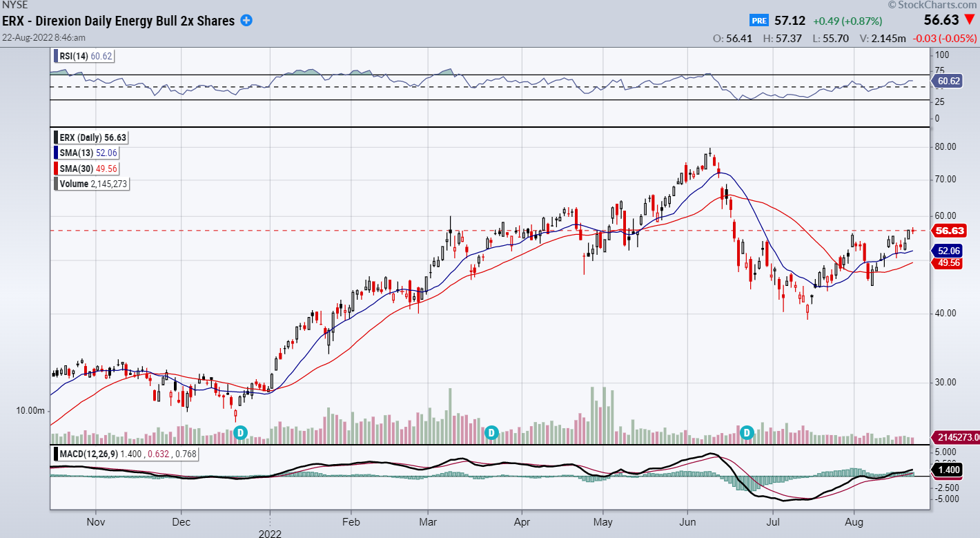Click the May date axis label

[x=602, y=522]
